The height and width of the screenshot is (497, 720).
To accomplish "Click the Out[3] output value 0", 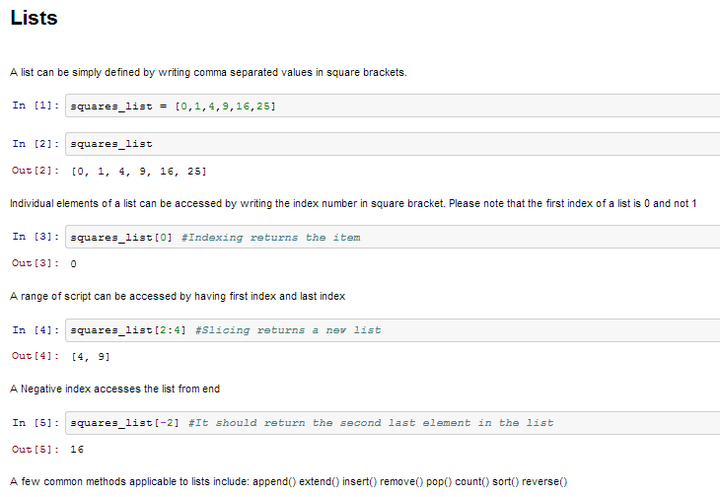I will pos(73,264).
